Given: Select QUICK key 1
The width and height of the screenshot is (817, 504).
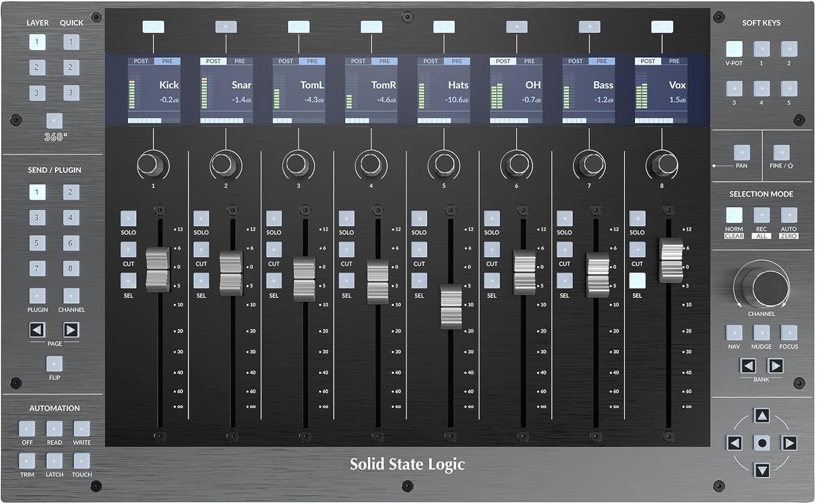Looking at the screenshot, I should [71, 42].
